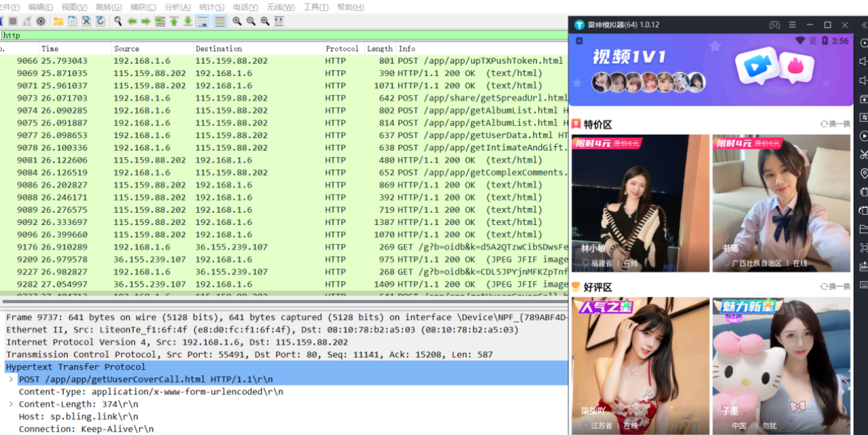This screenshot has width=868, height=435.
Task: Click the Zoom in icon in Wireshark
Action: (237, 21)
